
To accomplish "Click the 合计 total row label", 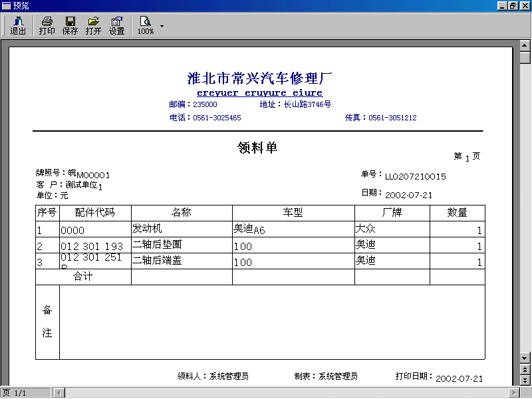I will [x=83, y=277].
